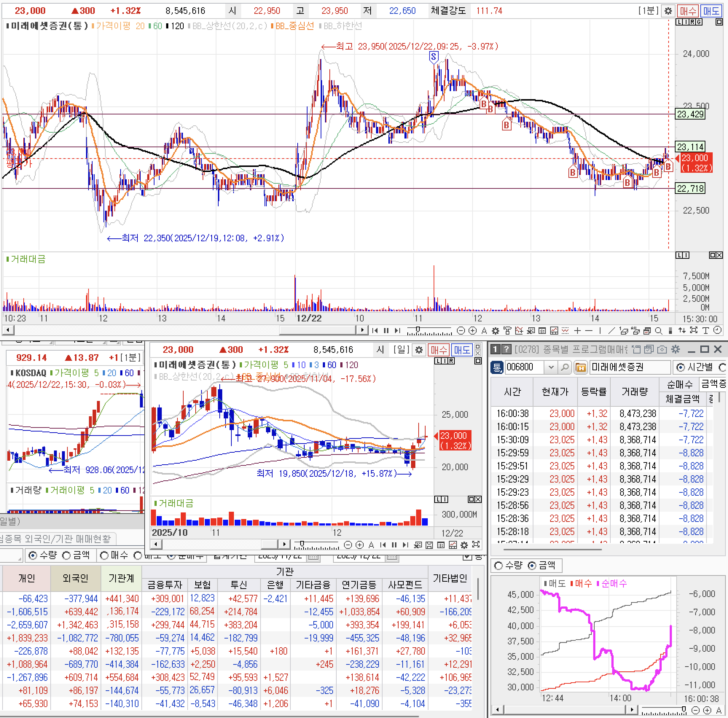
Task: Click the camera capture icon in the 0278 window
Action: [662, 350]
